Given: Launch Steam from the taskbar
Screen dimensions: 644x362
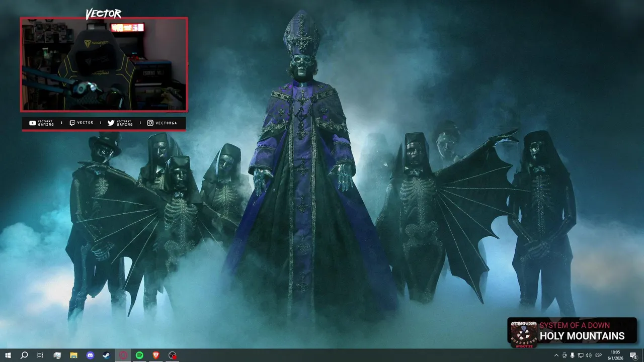Looking at the screenshot, I should [107, 355].
